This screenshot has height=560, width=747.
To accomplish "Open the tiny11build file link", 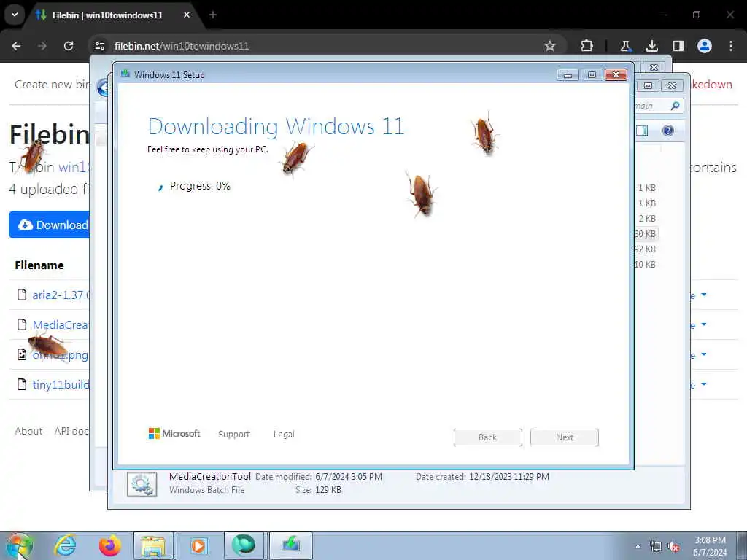I will [61, 384].
